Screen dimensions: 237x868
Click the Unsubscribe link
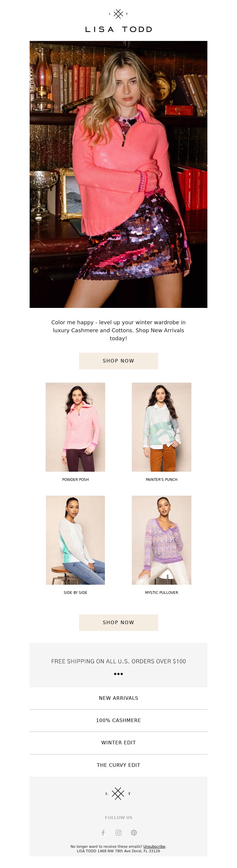[154, 846]
